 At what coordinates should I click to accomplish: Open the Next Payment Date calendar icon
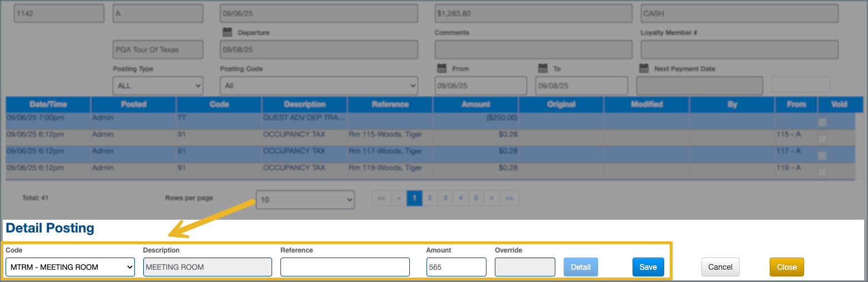pyautogui.click(x=644, y=68)
